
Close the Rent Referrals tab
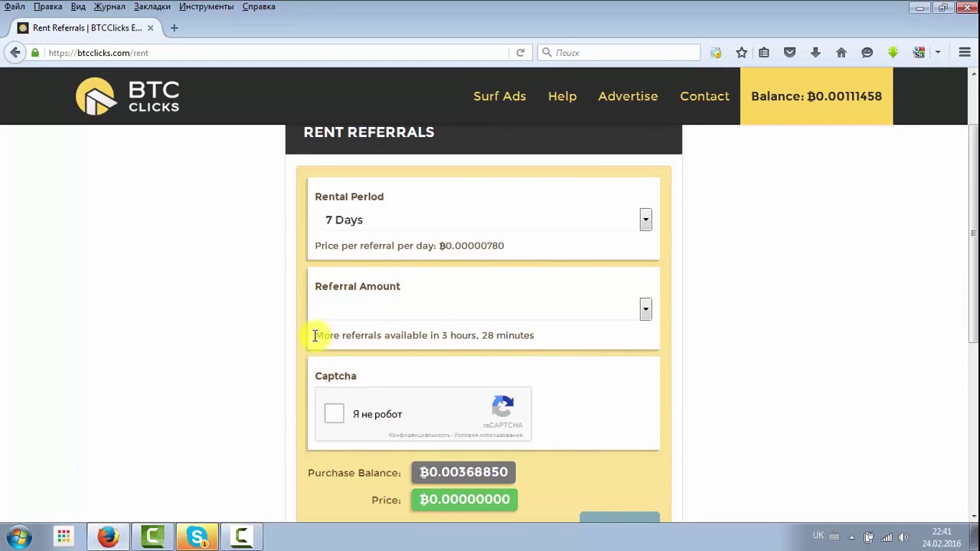coord(150,28)
